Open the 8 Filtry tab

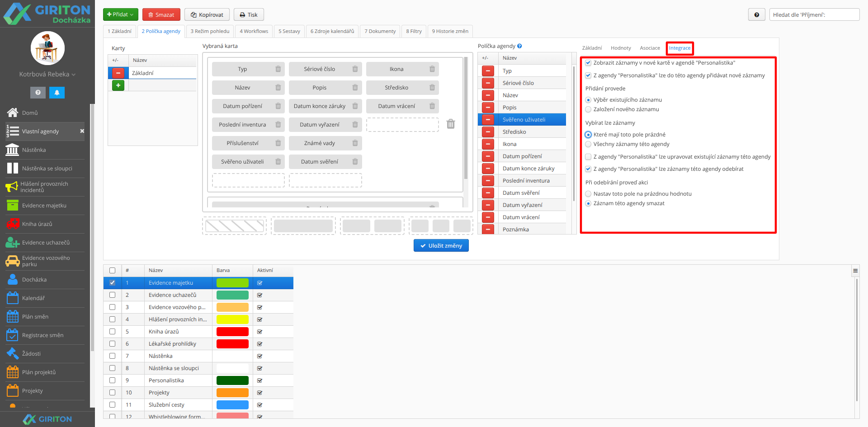pyautogui.click(x=414, y=31)
